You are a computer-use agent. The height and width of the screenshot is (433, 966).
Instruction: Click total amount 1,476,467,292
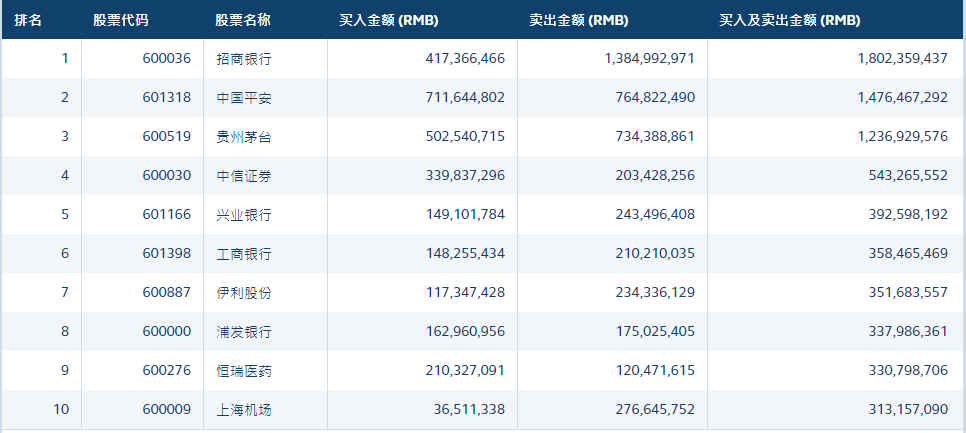click(903, 97)
